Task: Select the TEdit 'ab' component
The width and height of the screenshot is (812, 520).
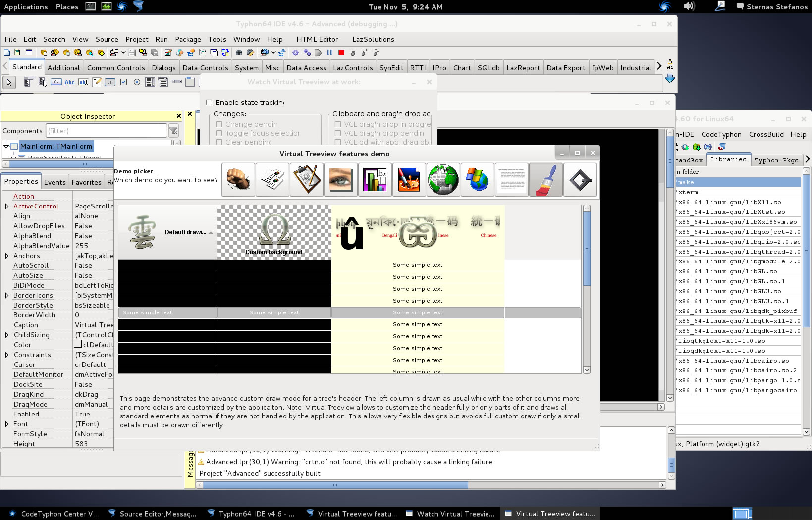Action: pyautogui.click(x=83, y=82)
